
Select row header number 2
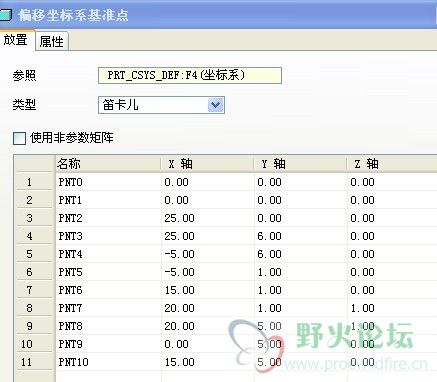point(34,200)
